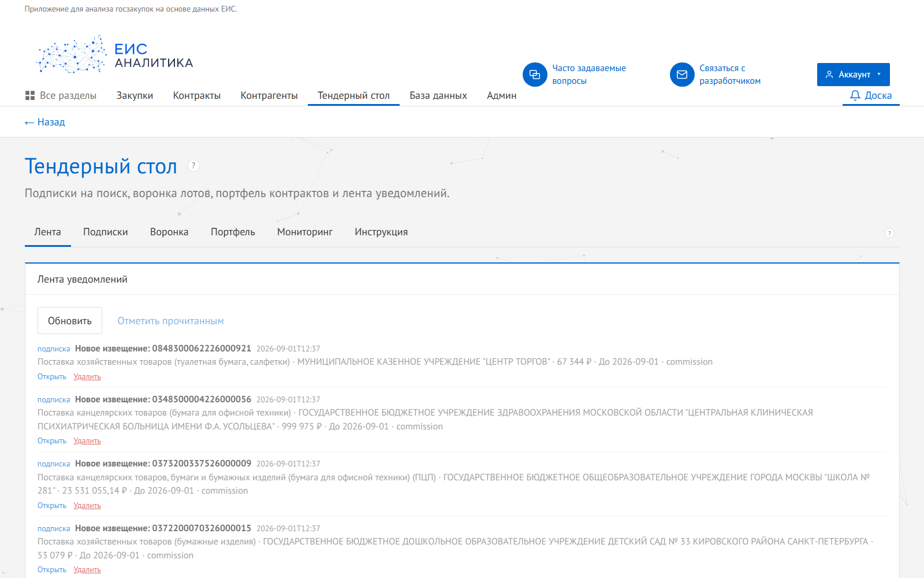The width and height of the screenshot is (924, 578).
Task: Open the Доска bell notifications
Action: click(x=871, y=95)
